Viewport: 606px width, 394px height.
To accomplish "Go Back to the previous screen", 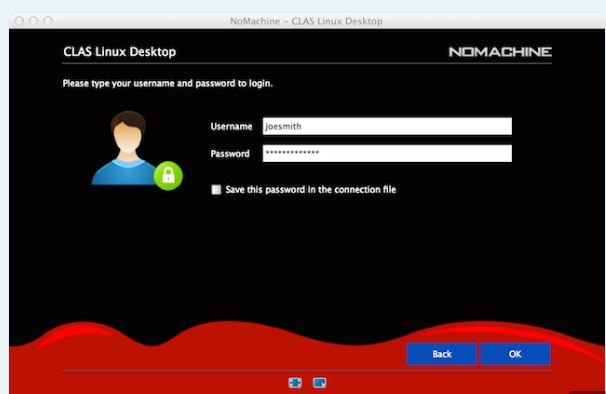I will coord(442,354).
